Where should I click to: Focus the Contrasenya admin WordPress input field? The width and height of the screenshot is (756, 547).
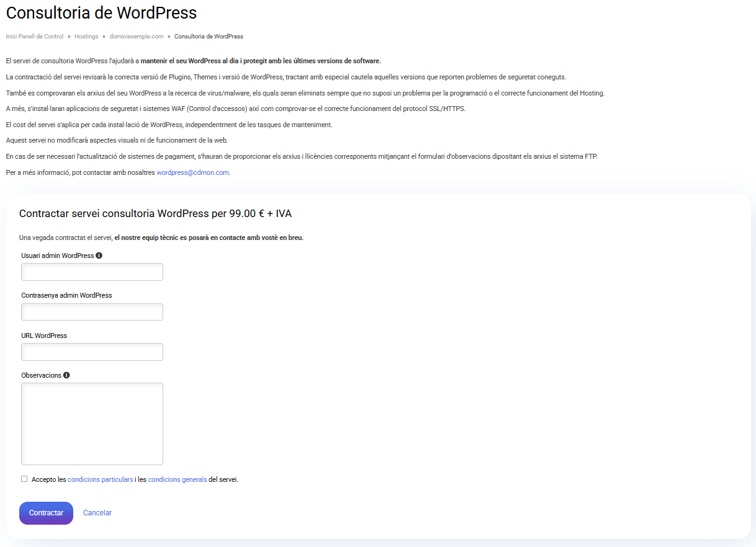92,312
